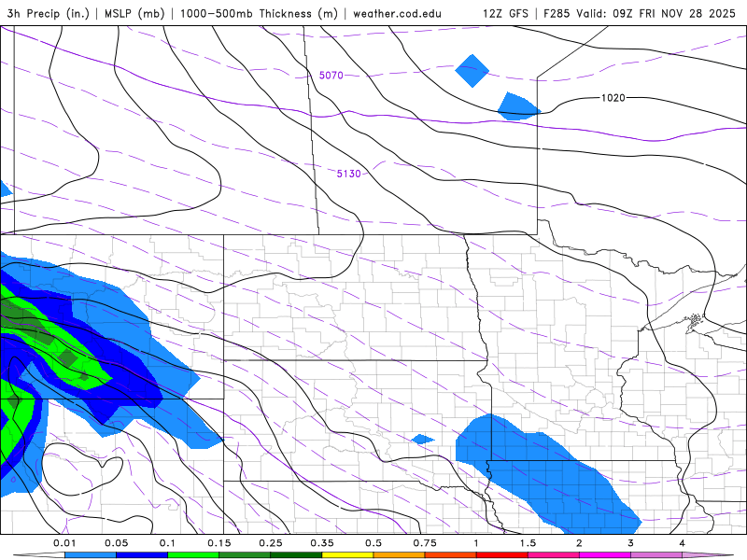Click the '1000-500mb Thickness (m)' title text
This screenshot has width=747, height=560.
click(x=259, y=13)
